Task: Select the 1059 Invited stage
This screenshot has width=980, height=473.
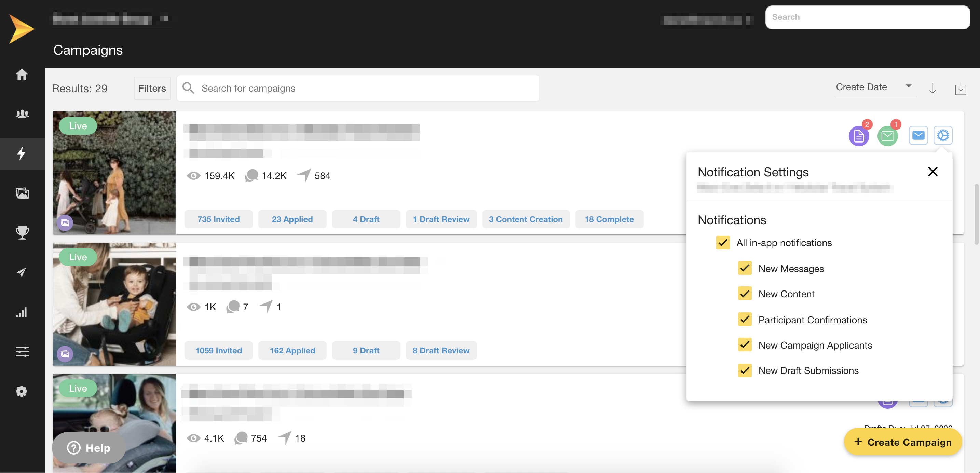Action: [218, 350]
